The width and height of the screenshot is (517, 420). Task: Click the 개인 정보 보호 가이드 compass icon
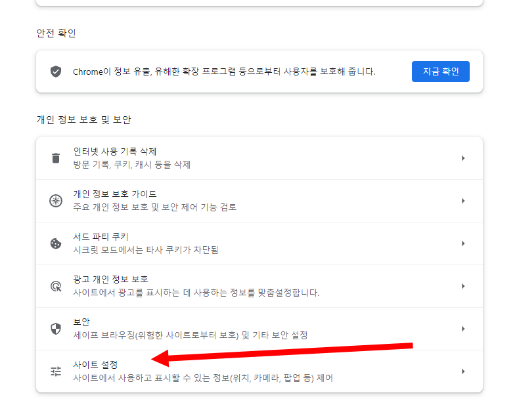coord(56,201)
